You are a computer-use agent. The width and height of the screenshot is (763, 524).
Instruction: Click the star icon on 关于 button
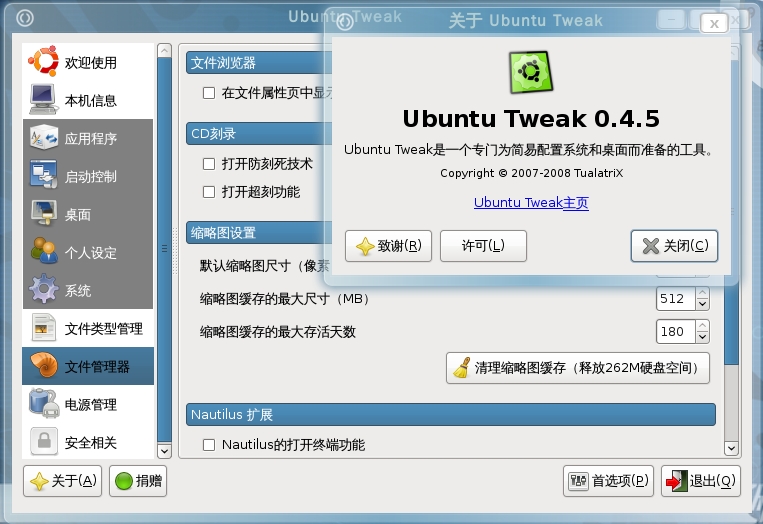[x=39, y=481]
